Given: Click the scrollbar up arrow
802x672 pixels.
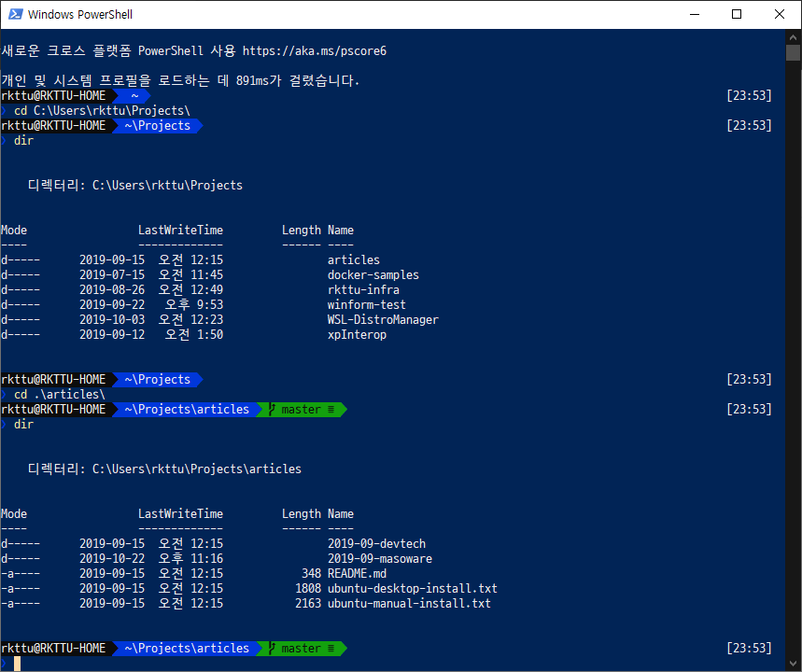Looking at the screenshot, I should (x=795, y=40).
